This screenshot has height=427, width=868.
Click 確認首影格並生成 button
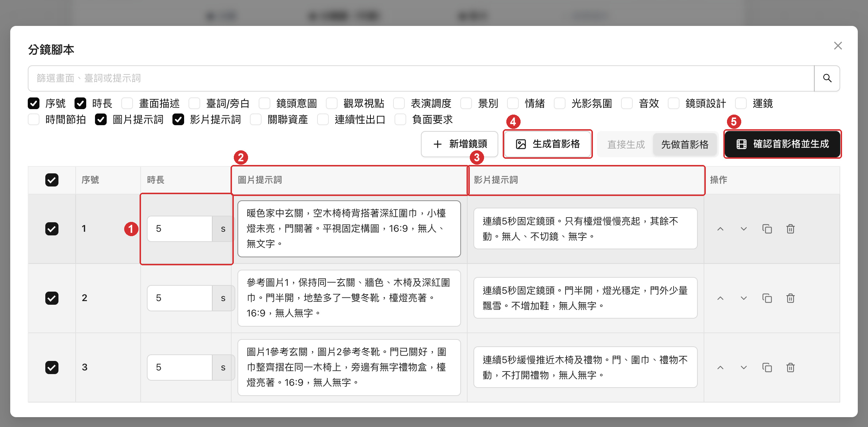[x=783, y=144]
